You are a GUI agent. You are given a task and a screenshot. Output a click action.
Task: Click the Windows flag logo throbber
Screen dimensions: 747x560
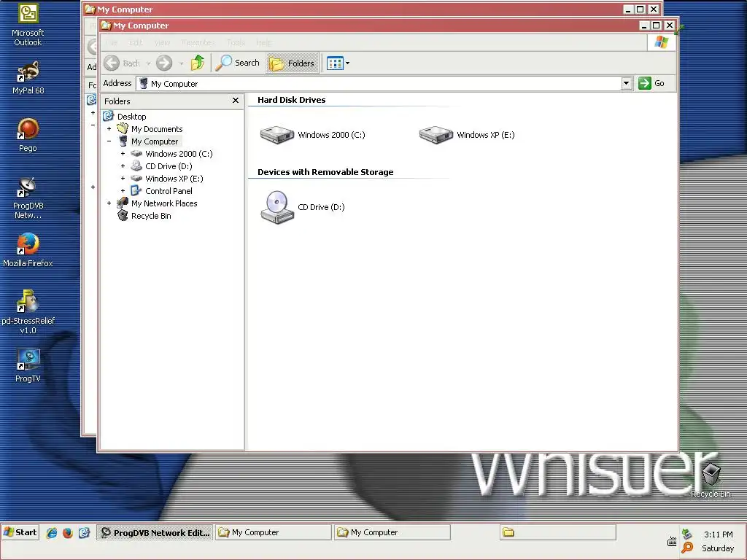pos(661,42)
